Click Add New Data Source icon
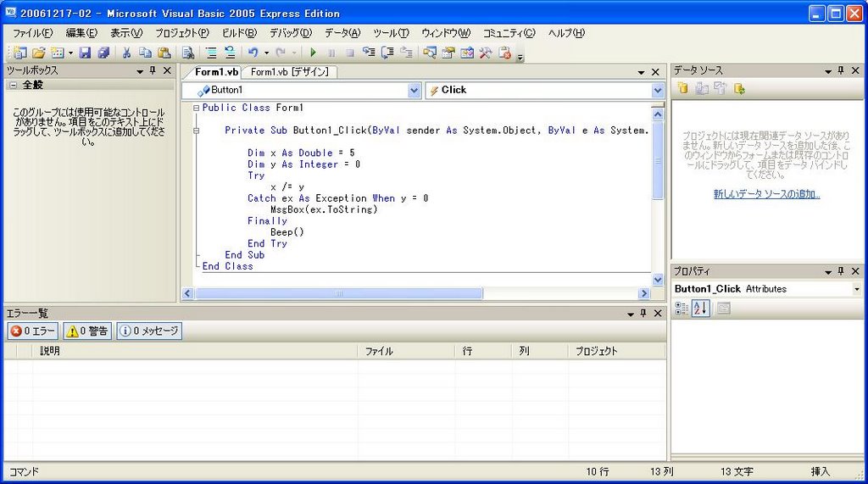 (x=683, y=88)
